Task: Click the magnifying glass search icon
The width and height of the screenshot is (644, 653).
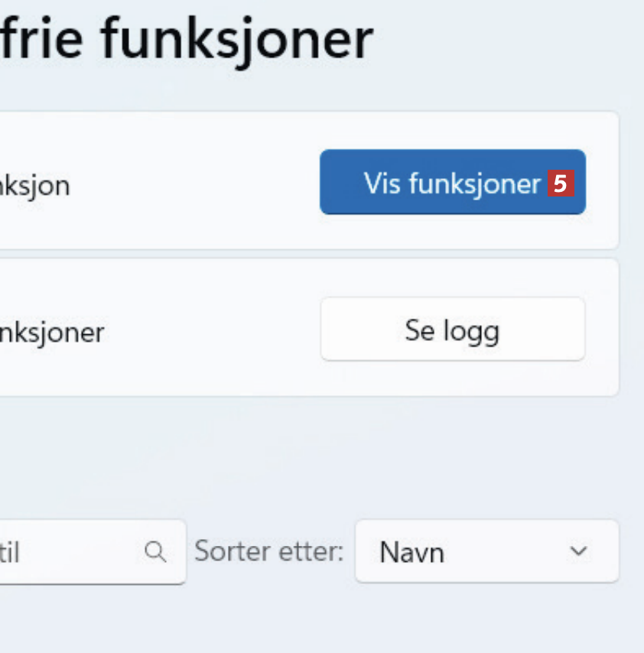Action: point(155,551)
